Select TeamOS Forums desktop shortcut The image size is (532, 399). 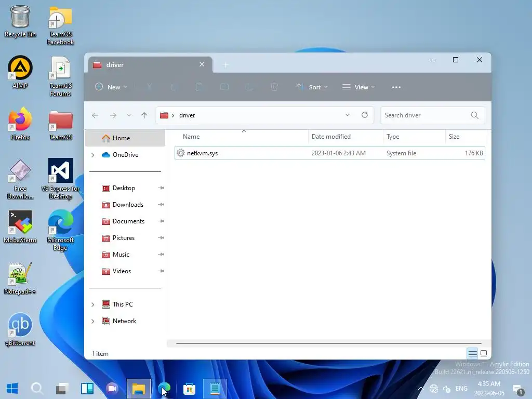(x=60, y=76)
